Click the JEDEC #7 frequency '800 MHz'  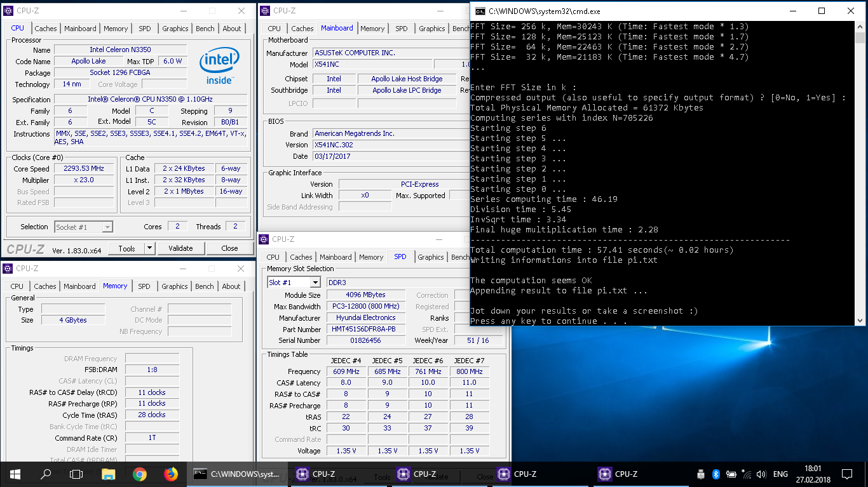[x=469, y=371]
